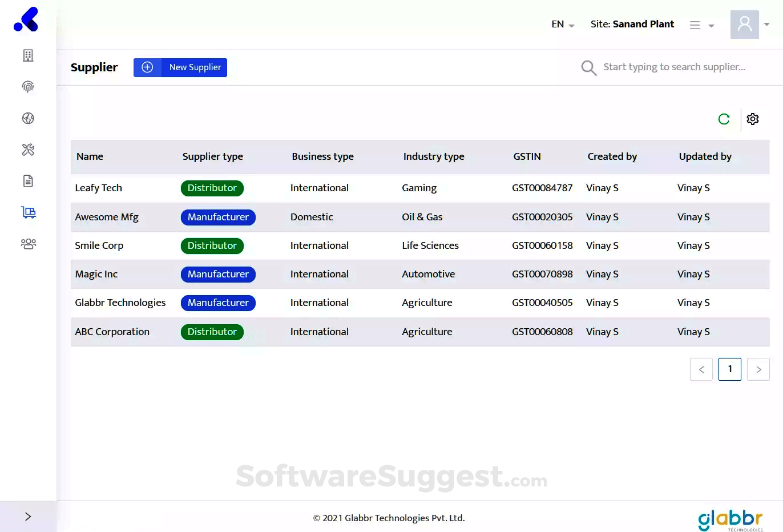Viewport: 783px width, 532px height.
Task: Select the people group icon in sidebar
Action: tap(28, 244)
